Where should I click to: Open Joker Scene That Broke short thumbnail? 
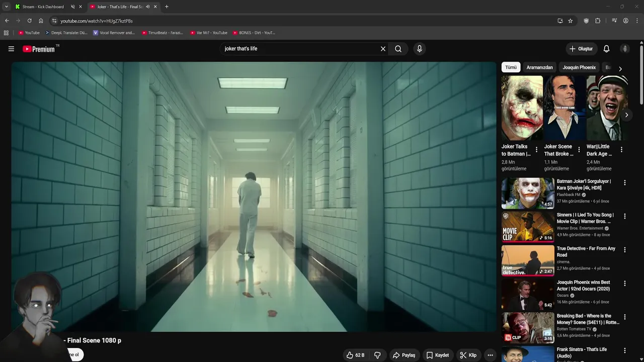pos(565,108)
